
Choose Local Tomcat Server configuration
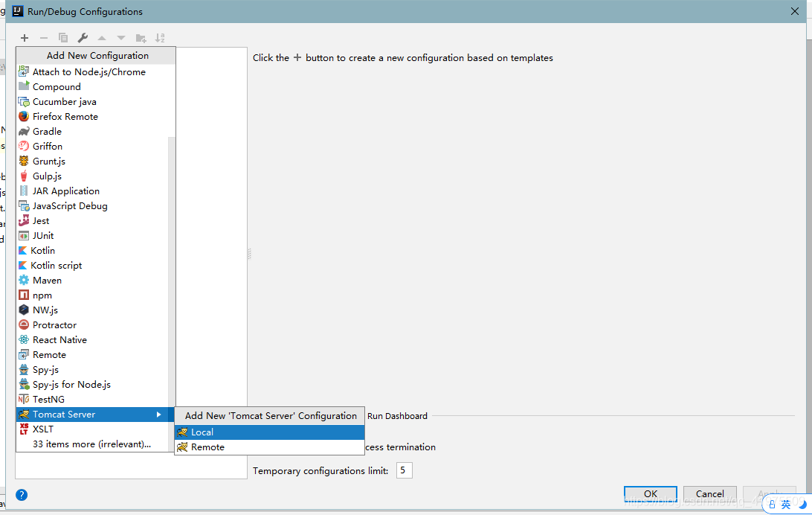tap(269, 432)
